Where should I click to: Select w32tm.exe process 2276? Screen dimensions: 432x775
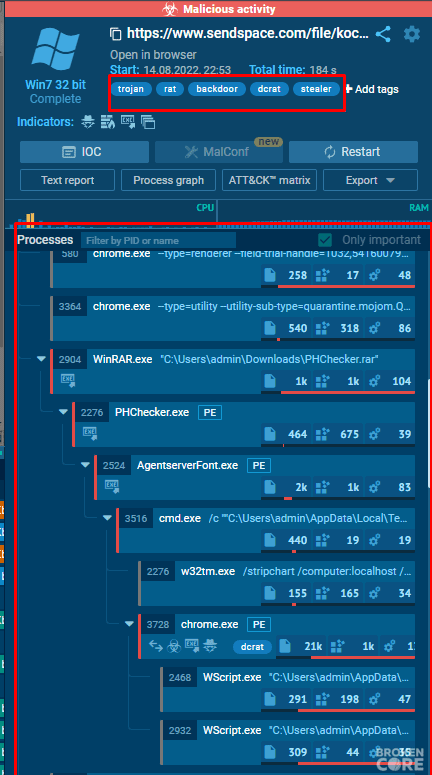[277, 583]
